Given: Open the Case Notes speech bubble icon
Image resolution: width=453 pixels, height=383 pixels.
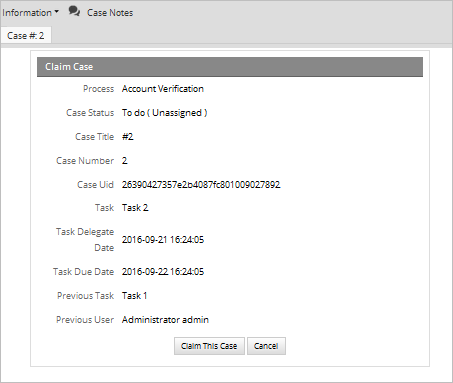Looking at the screenshot, I should point(74,11).
